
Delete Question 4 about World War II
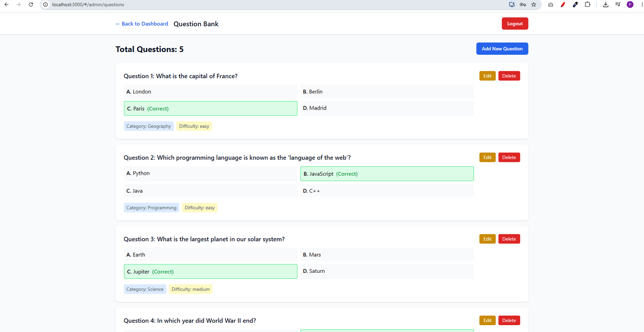click(x=509, y=320)
